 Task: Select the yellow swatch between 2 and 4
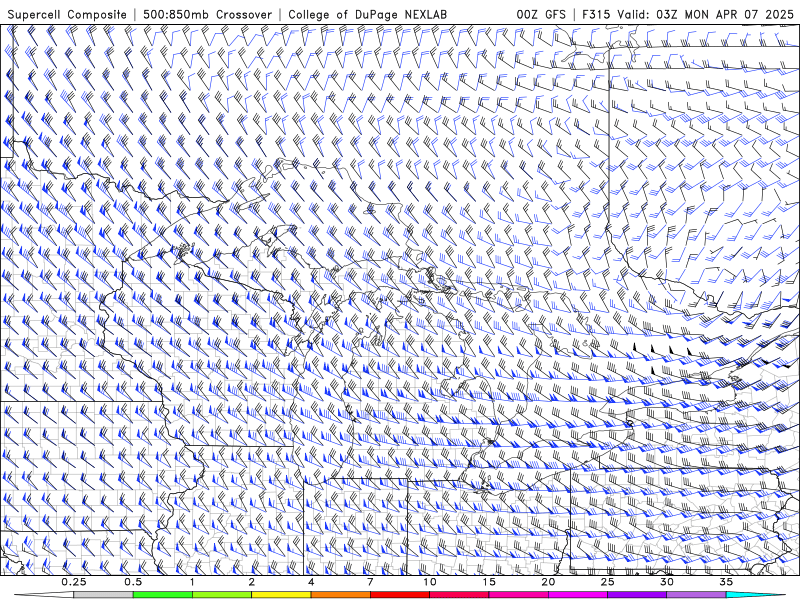click(281, 595)
